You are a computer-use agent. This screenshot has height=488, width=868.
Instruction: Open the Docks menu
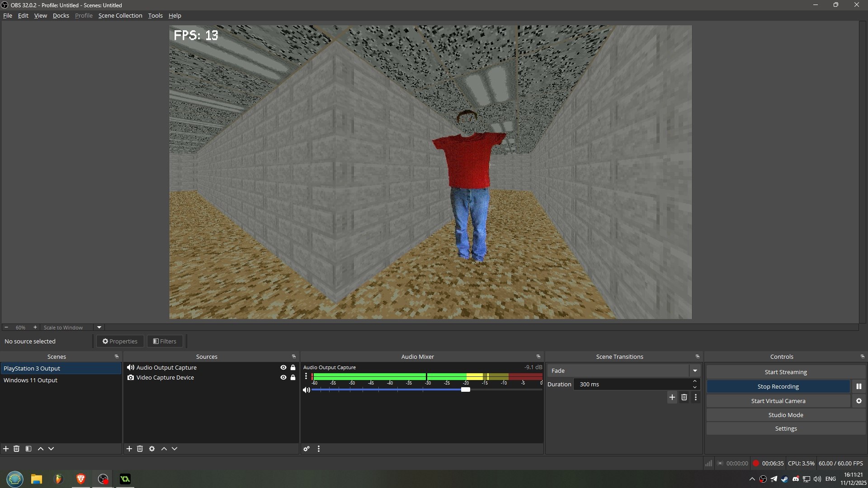pyautogui.click(x=61, y=15)
